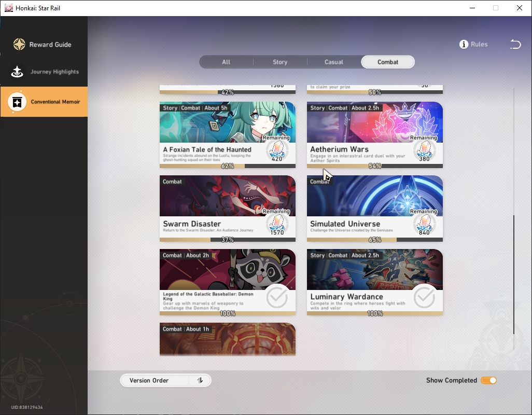The height and width of the screenshot is (415, 532).
Task: Open the Reward Guide star icon
Action: [x=19, y=44]
